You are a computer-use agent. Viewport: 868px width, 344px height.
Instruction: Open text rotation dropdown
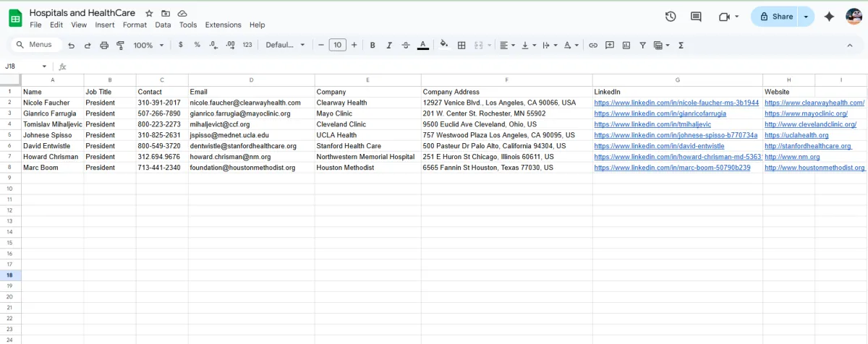coord(571,45)
